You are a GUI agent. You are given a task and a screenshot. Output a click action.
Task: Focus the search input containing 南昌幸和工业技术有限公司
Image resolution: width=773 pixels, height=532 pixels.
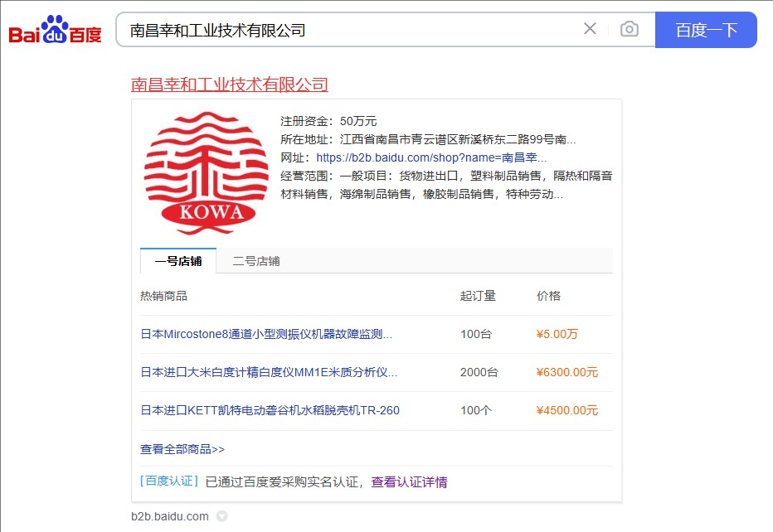point(348,30)
